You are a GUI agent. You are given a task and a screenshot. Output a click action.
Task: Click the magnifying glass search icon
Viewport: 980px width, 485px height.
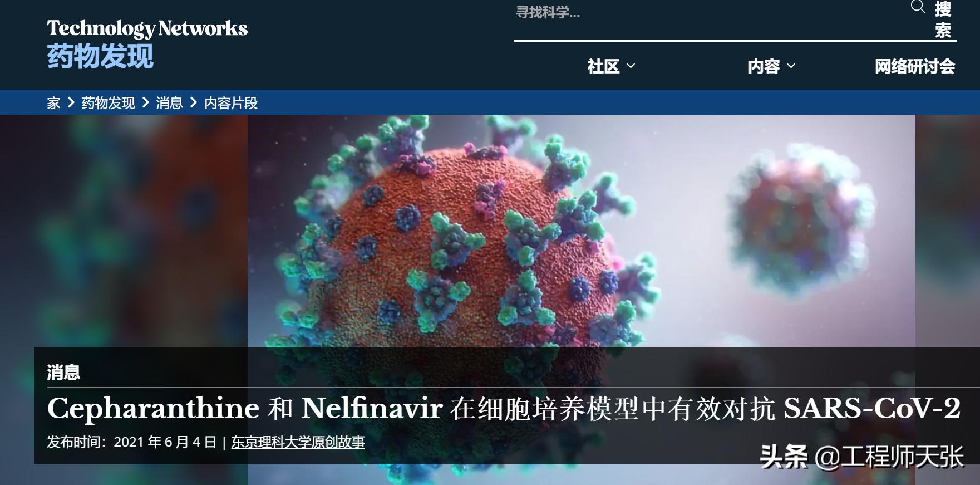click(918, 7)
